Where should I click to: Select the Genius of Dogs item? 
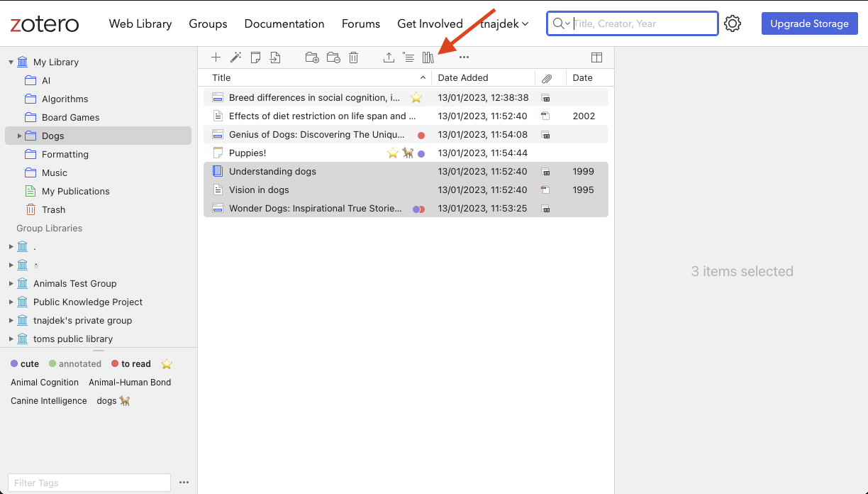[x=406, y=135]
